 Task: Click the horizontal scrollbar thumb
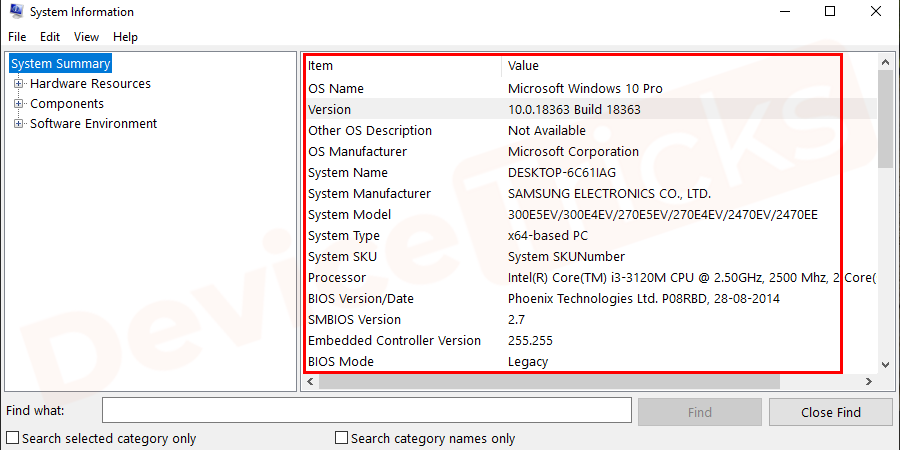[x=549, y=382]
